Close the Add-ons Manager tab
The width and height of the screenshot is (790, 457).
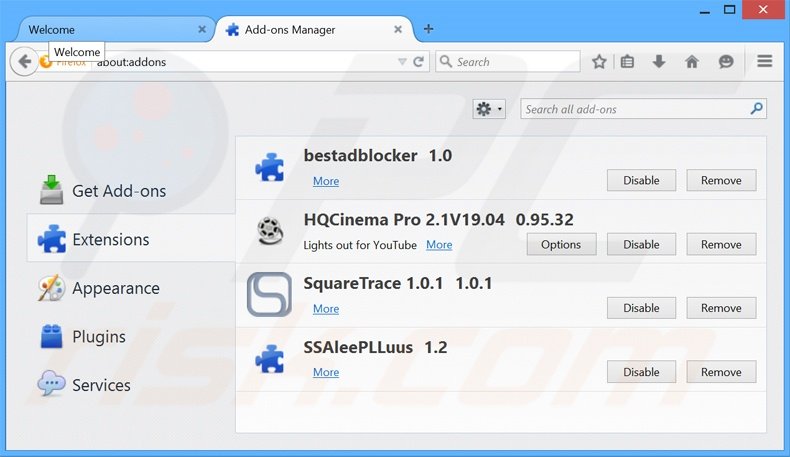point(398,29)
